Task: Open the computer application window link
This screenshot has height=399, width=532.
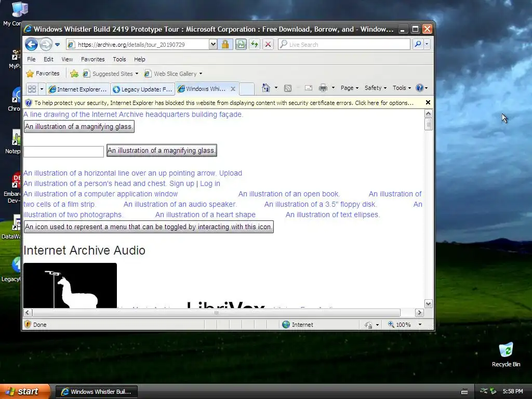Action: click(100, 194)
